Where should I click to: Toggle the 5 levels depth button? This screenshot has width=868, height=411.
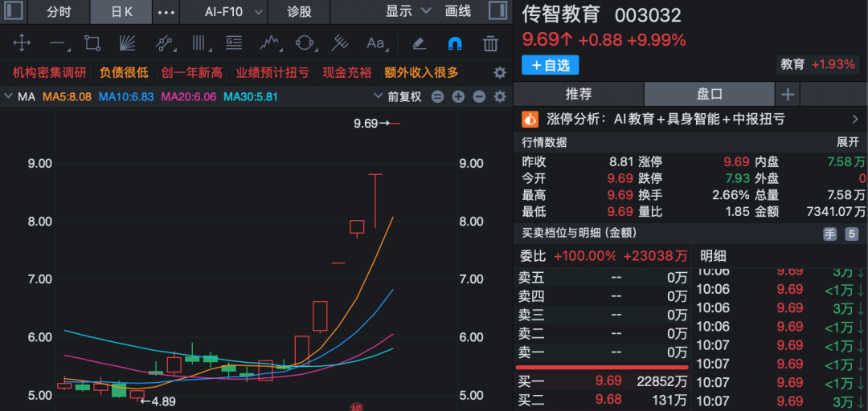coord(851,234)
